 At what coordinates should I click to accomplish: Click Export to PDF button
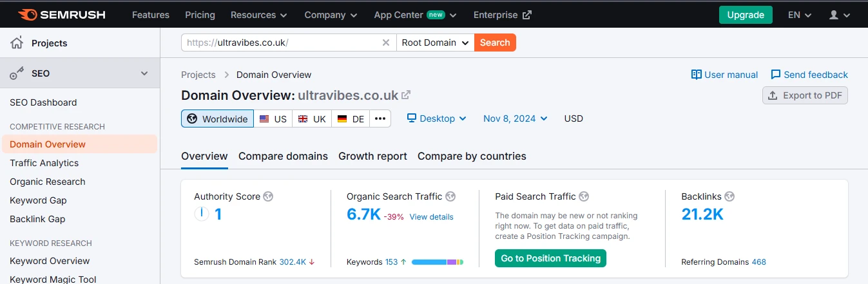pos(805,95)
